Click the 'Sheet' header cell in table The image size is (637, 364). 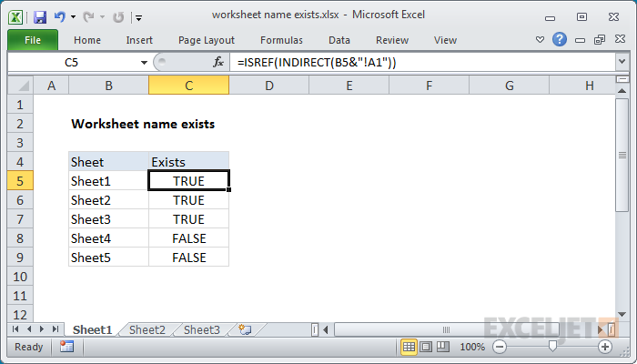coord(109,162)
